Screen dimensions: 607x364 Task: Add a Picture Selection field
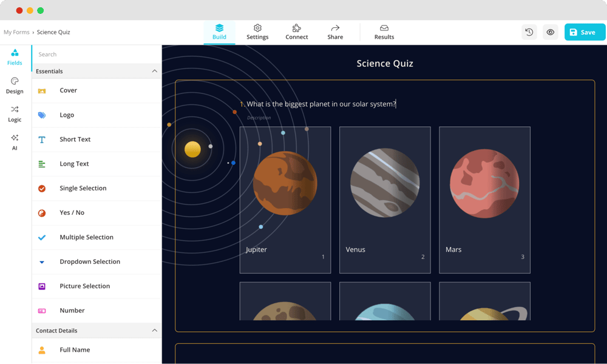coord(84,286)
